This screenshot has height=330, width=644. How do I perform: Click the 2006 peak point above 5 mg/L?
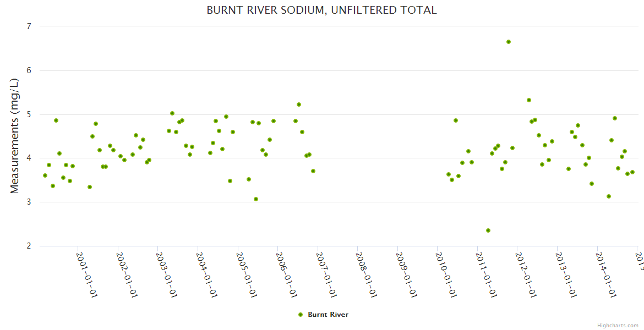(299, 105)
